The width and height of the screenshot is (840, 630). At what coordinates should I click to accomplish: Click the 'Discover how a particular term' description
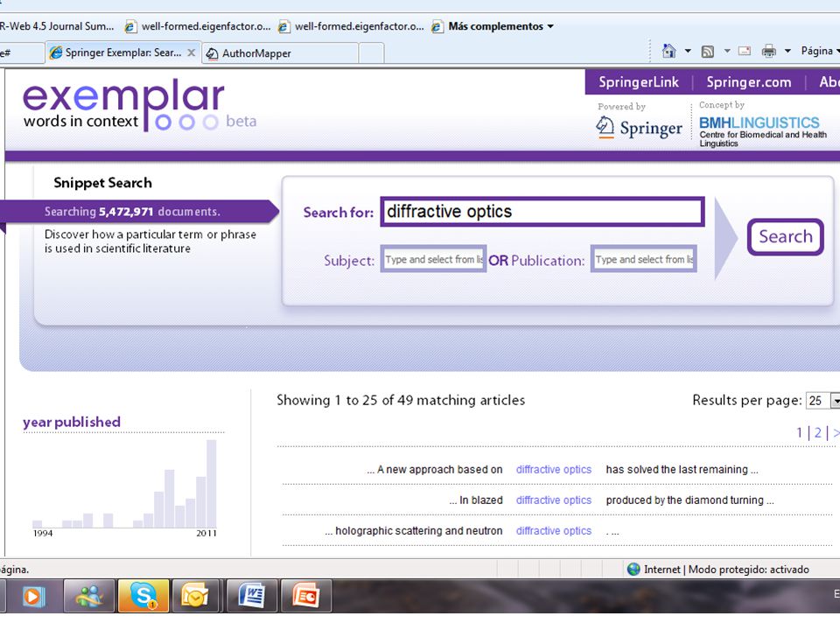(150, 241)
